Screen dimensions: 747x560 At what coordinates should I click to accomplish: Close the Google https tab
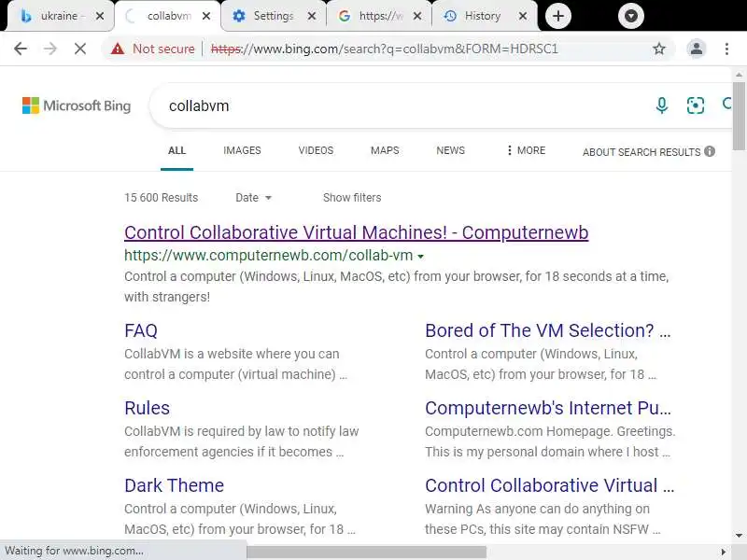[417, 16]
